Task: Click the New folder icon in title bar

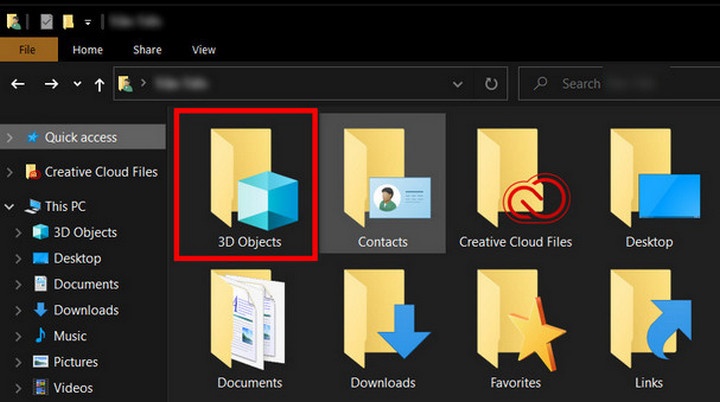Action: pos(68,21)
